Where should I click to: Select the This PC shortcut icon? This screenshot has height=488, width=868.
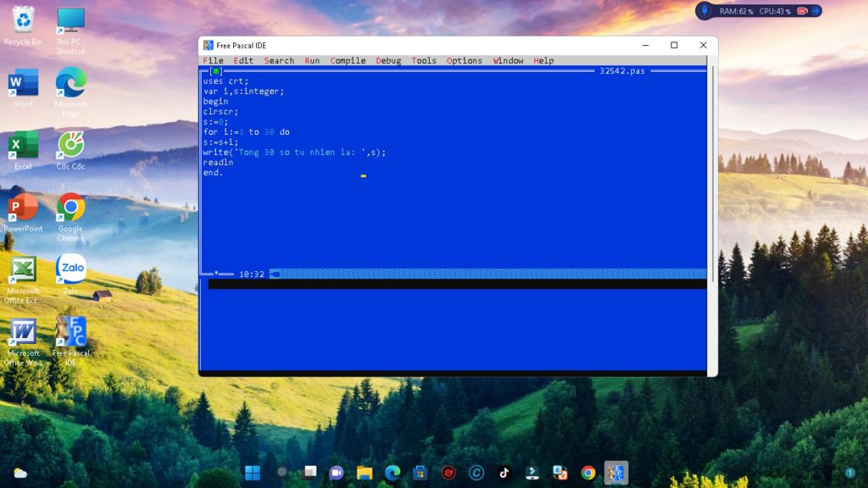pos(71,30)
